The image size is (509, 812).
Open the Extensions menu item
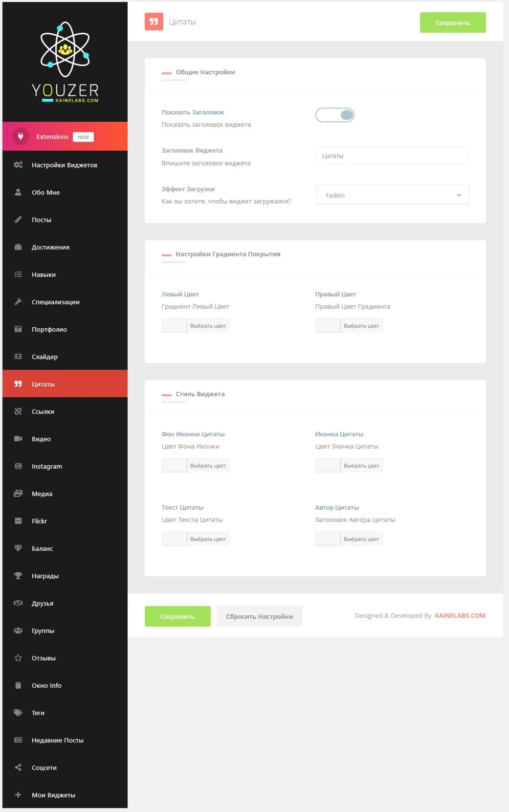point(65,136)
